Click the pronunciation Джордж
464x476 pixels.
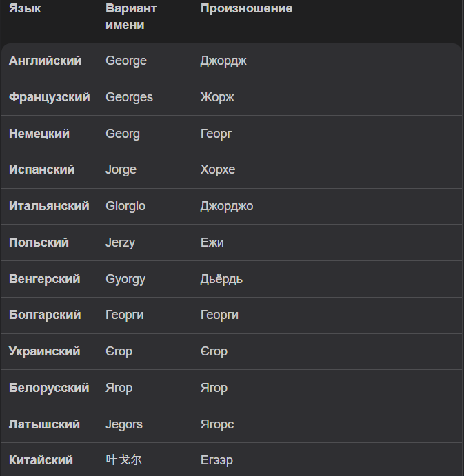223,61
